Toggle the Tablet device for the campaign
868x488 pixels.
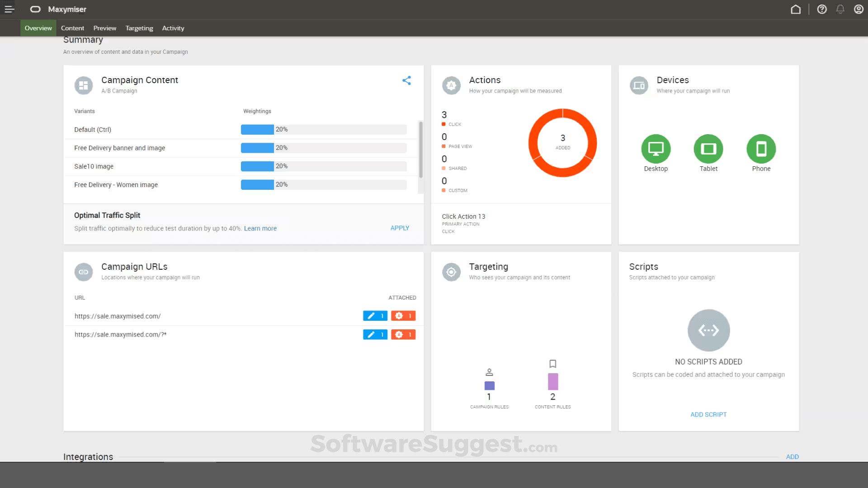708,150
